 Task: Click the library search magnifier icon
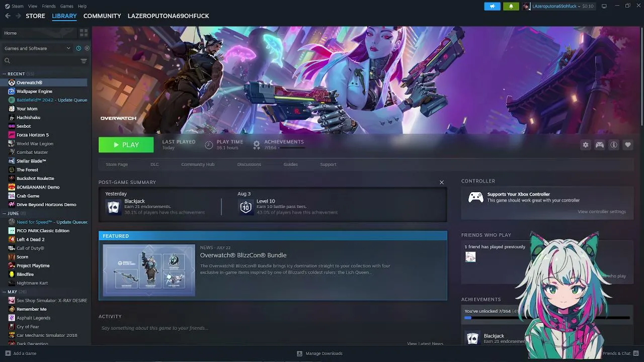point(7,61)
